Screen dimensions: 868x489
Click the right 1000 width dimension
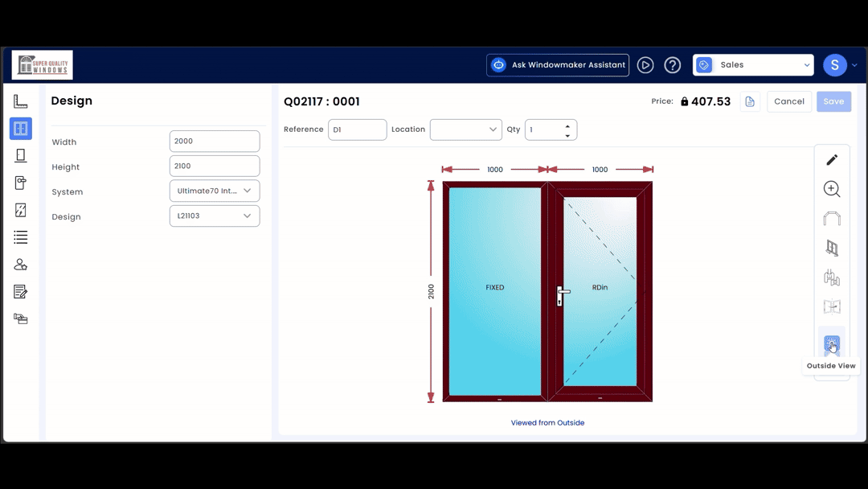point(600,170)
